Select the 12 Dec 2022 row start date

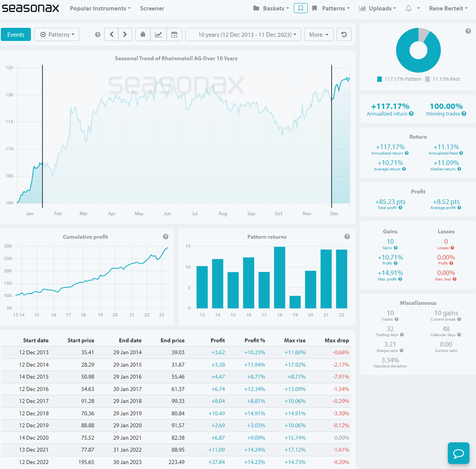click(34, 462)
